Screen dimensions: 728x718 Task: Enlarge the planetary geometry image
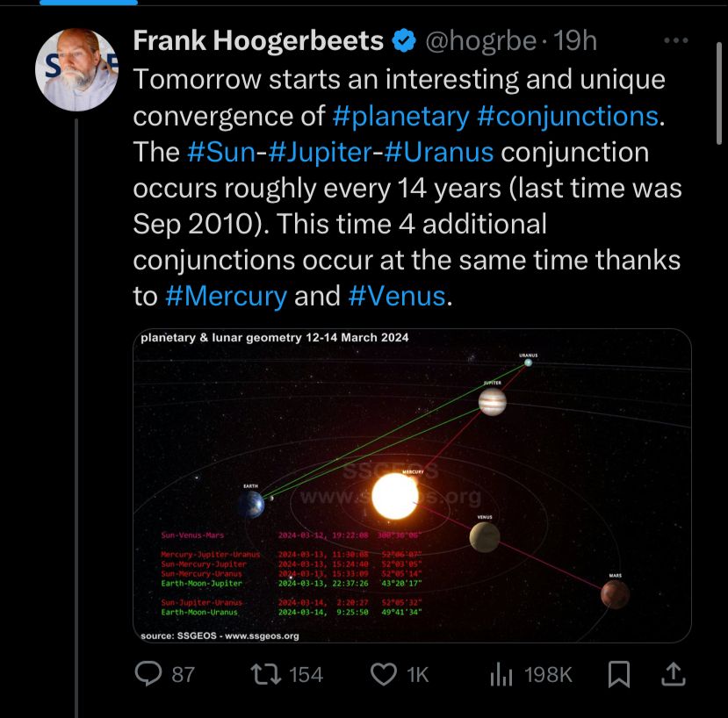pyautogui.click(x=412, y=485)
